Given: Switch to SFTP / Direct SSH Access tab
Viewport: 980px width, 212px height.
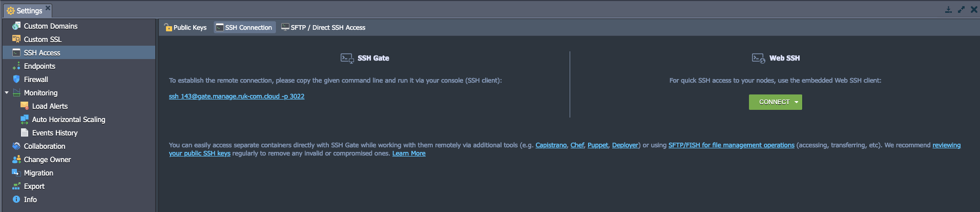Looking at the screenshot, I should click(x=323, y=27).
